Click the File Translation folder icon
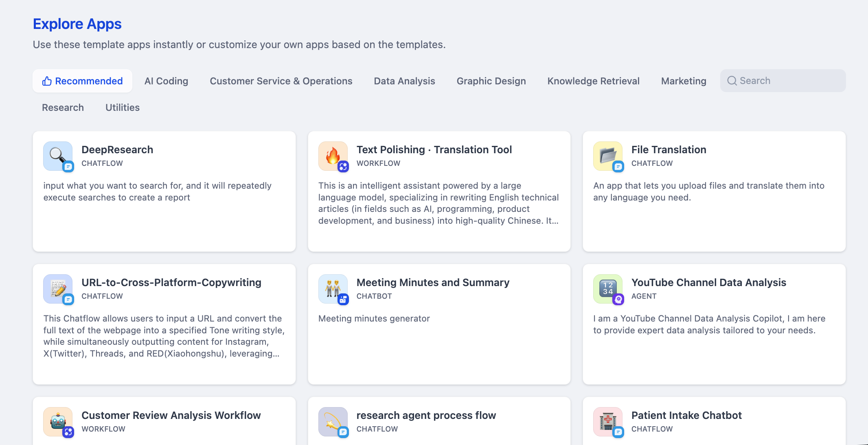The width and height of the screenshot is (868, 445). [x=607, y=156]
